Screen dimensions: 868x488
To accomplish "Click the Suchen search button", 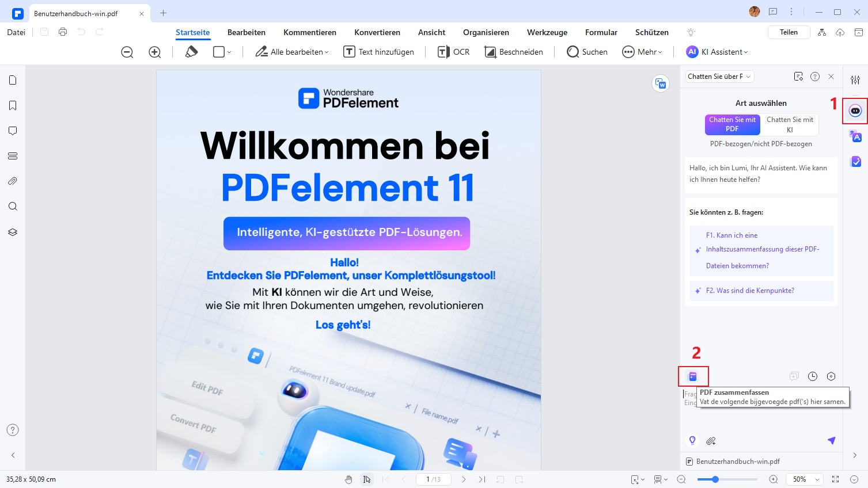I will [587, 52].
